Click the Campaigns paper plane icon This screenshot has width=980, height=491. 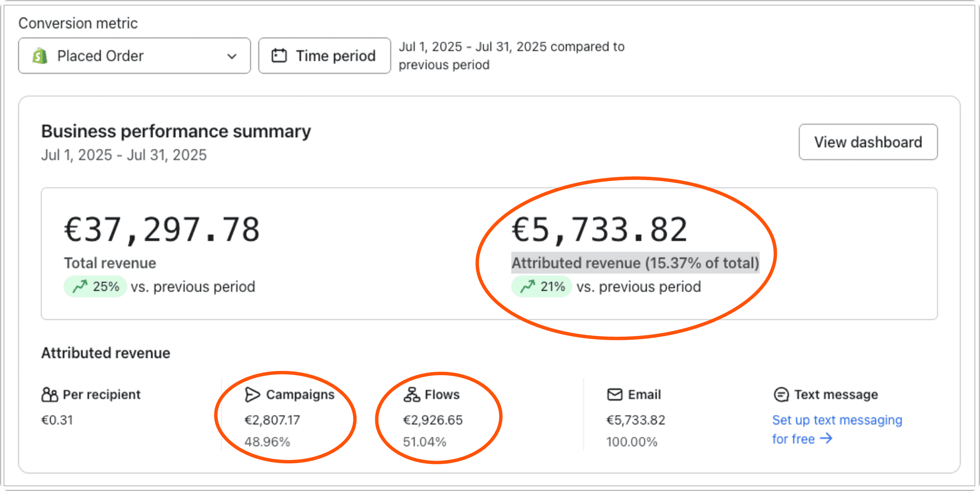[x=252, y=395]
